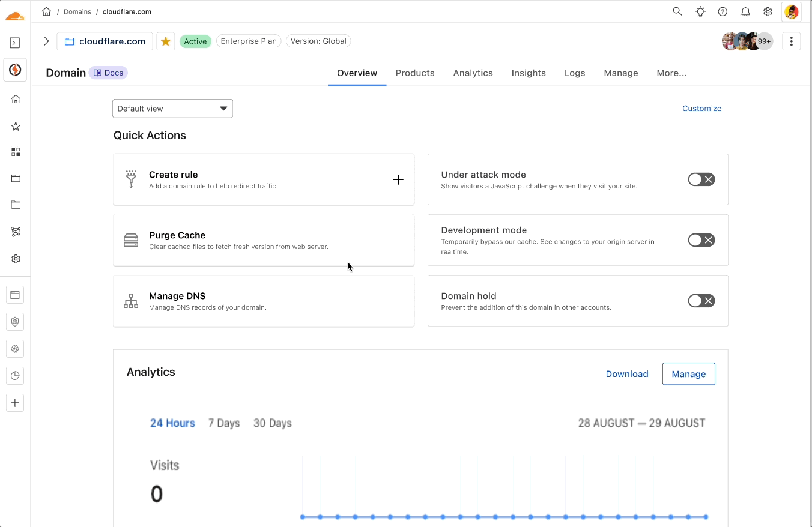Click Domains in the breadcrumb
The width and height of the screenshot is (812, 527).
77,11
